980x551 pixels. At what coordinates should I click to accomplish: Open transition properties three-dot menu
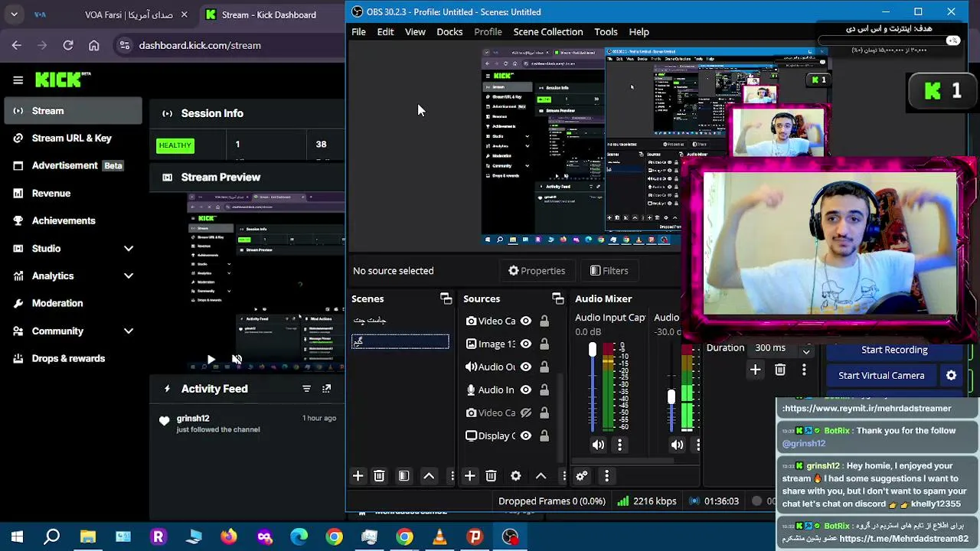[x=804, y=370]
